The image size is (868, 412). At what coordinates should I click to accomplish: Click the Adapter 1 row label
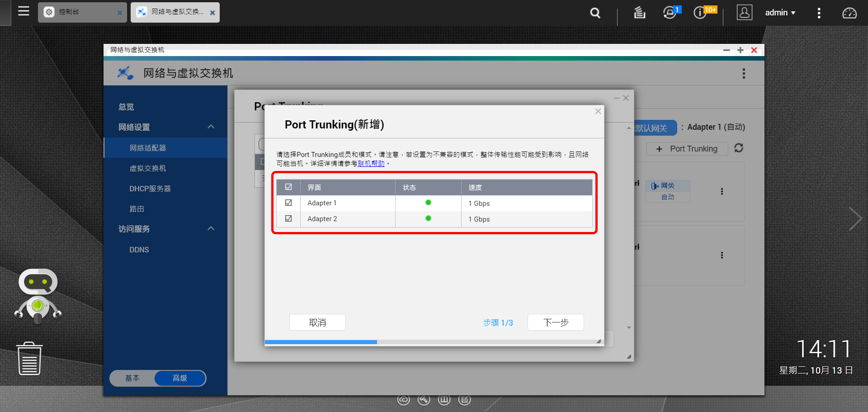(x=322, y=203)
